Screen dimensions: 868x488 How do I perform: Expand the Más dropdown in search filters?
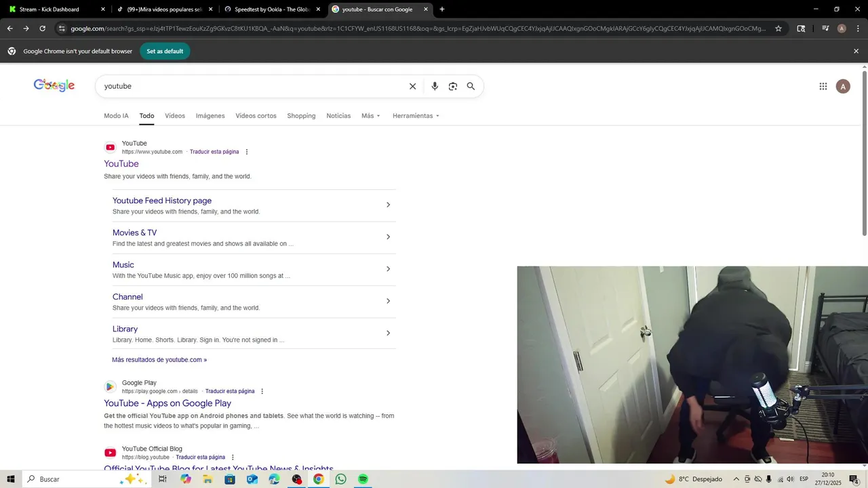coord(371,116)
